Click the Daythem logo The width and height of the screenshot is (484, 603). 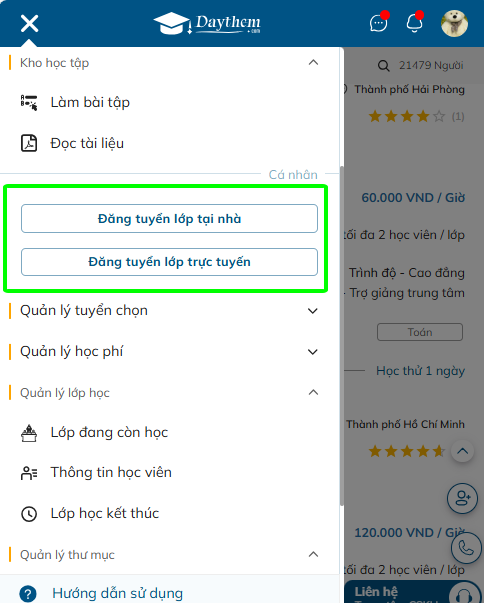tap(207, 23)
